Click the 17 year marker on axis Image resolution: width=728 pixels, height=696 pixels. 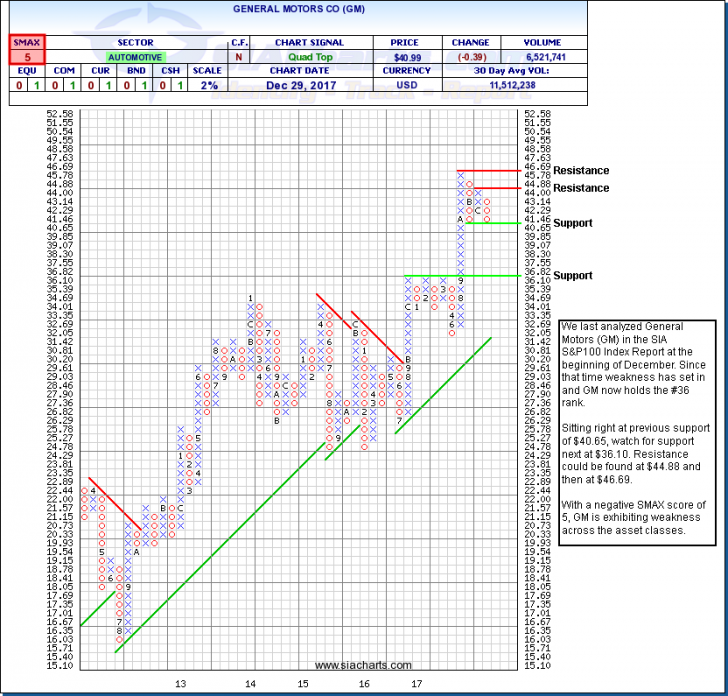coord(423,684)
